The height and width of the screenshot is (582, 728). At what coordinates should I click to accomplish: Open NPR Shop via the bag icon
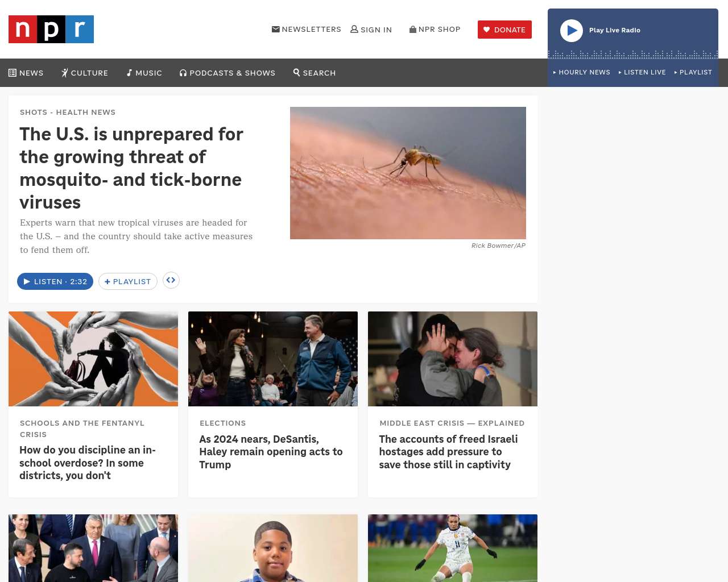[413, 29]
